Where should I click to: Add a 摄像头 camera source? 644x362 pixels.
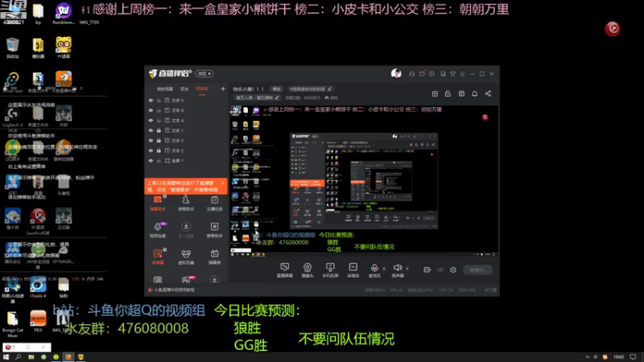(308, 270)
